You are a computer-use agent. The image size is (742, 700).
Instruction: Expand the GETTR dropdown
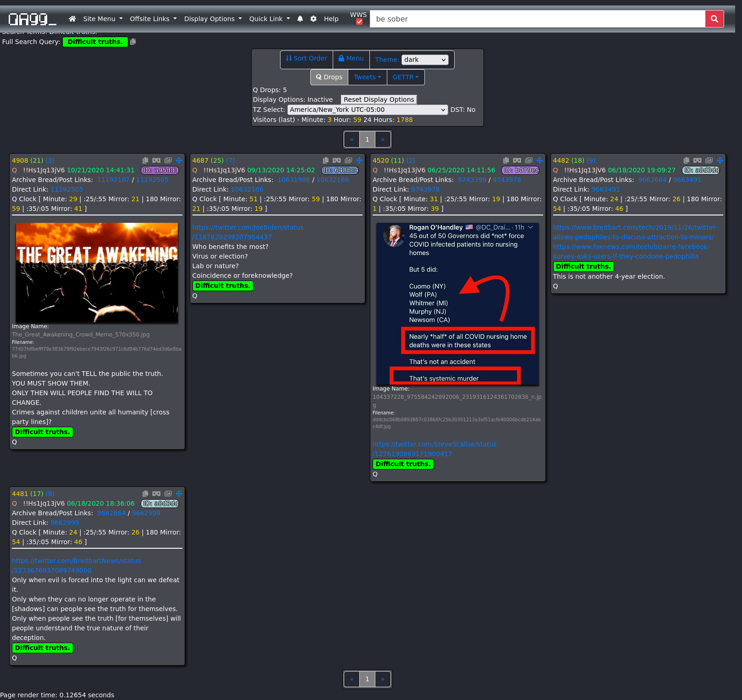[406, 77]
